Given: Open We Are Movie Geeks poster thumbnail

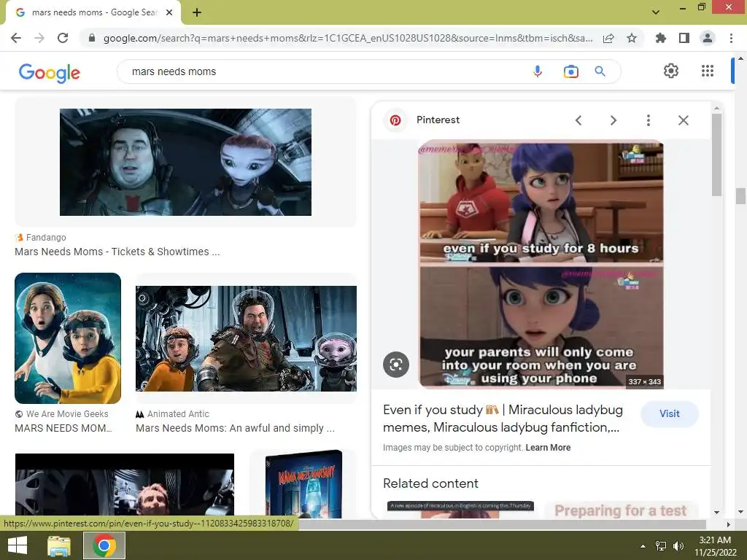Looking at the screenshot, I should coord(68,338).
